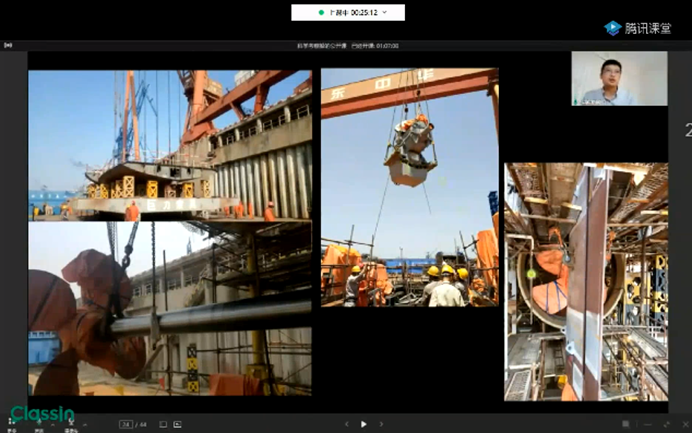Select the crane lifting engine photo
The height and width of the screenshot is (433, 692).
(409, 187)
